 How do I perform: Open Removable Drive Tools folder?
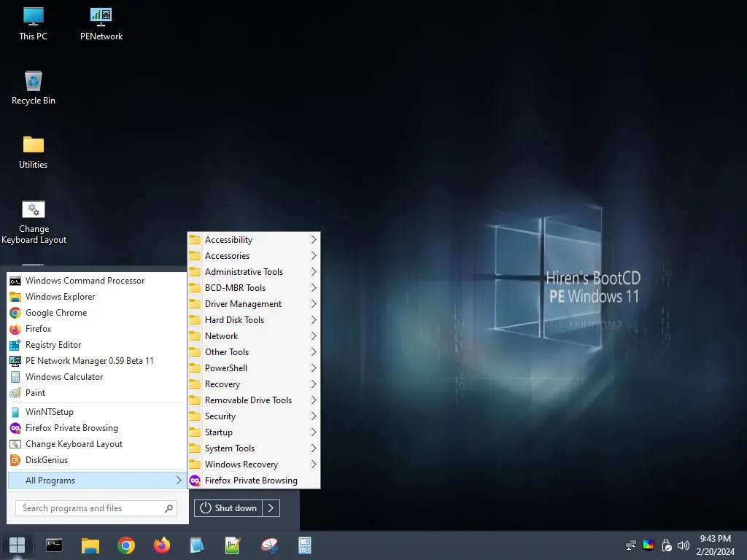pos(254,400)
